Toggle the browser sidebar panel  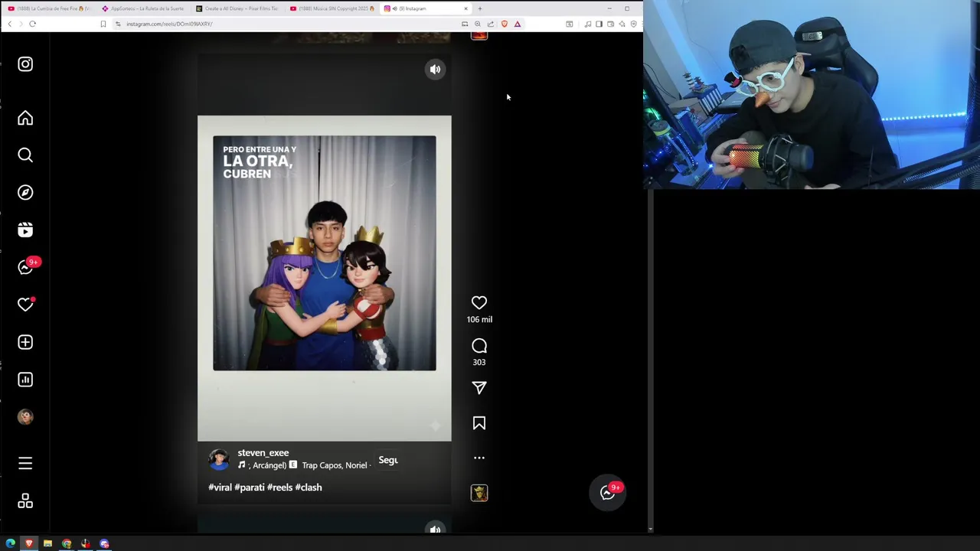coord(599,24)
